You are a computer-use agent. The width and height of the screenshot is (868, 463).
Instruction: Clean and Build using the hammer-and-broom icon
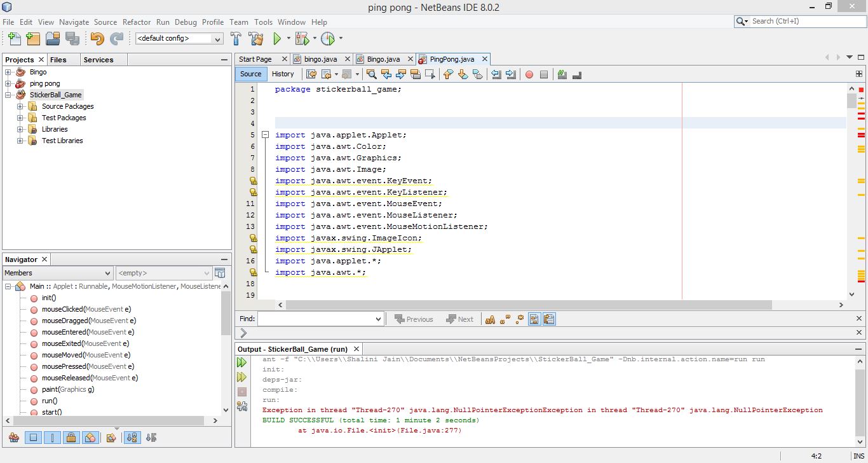pyautogui.click(x=256, y=38)
